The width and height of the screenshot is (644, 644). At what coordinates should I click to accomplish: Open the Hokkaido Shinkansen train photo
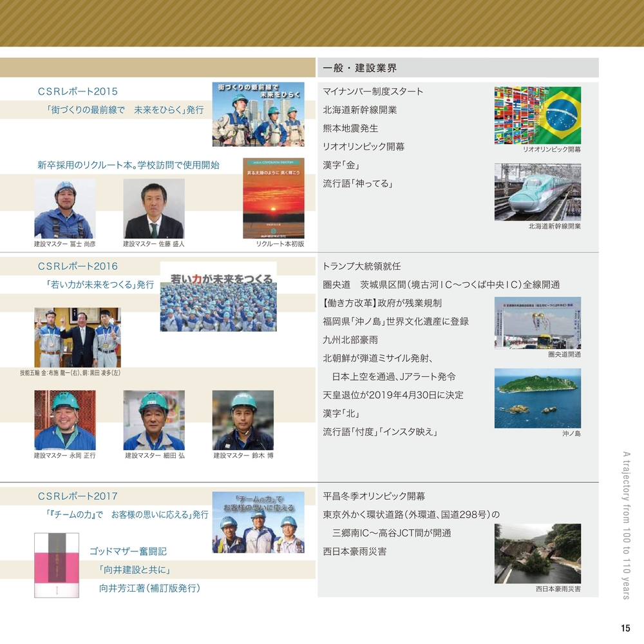[537, 192]
